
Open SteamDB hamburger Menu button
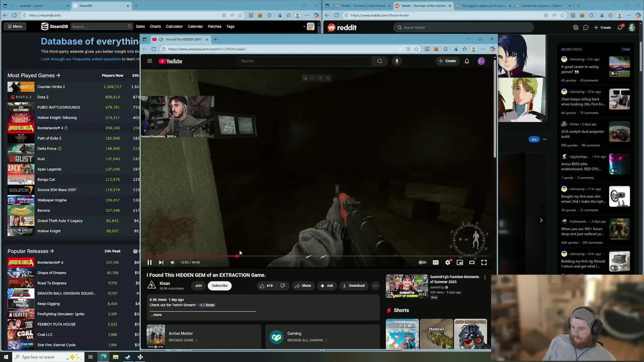pos(15,26)
